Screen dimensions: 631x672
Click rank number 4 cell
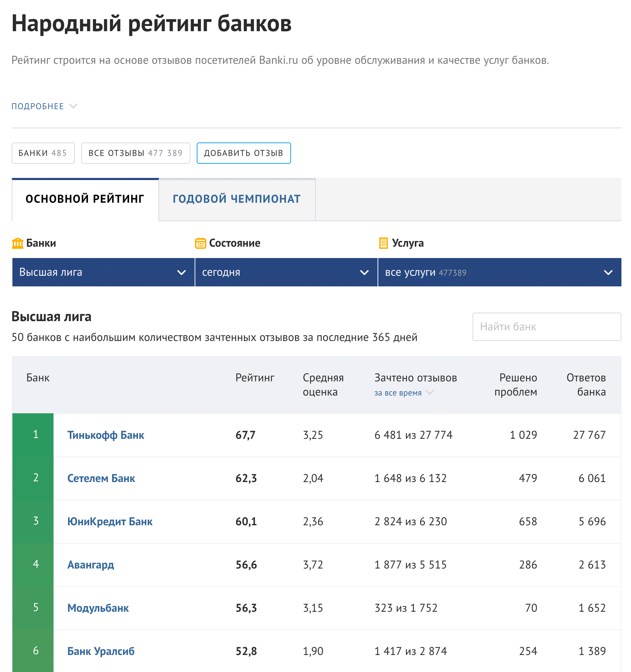click(33, 565)
